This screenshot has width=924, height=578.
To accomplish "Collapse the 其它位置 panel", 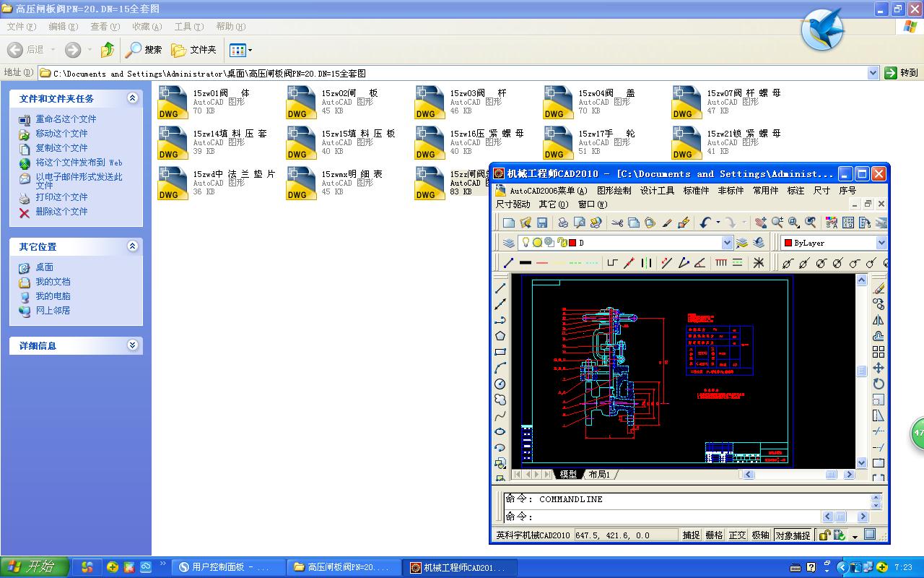I will (132, 246).
